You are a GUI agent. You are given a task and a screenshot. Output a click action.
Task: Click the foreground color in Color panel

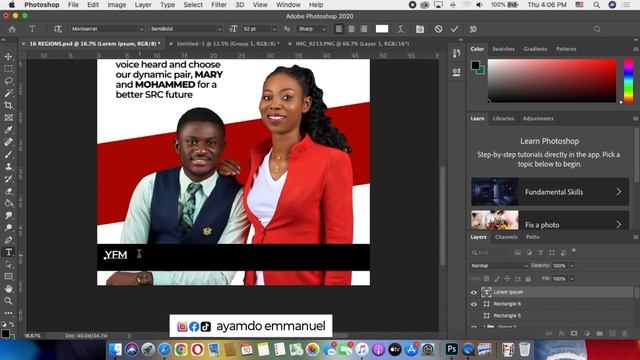tap(476, 65)
